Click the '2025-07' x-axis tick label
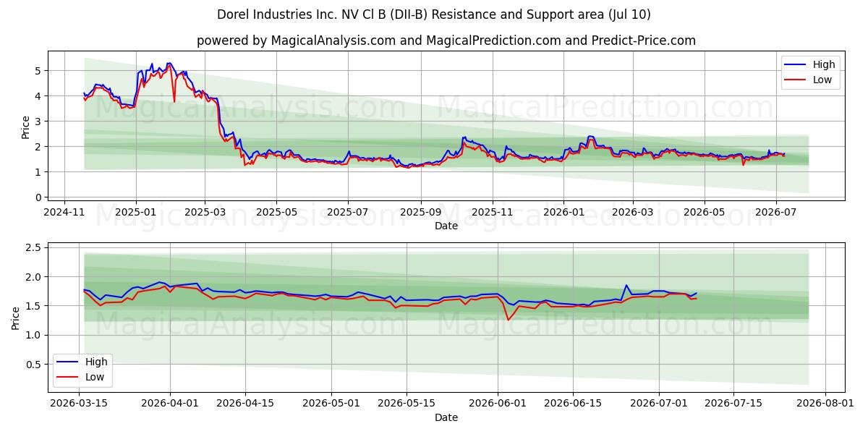 [x=348, y=212]
